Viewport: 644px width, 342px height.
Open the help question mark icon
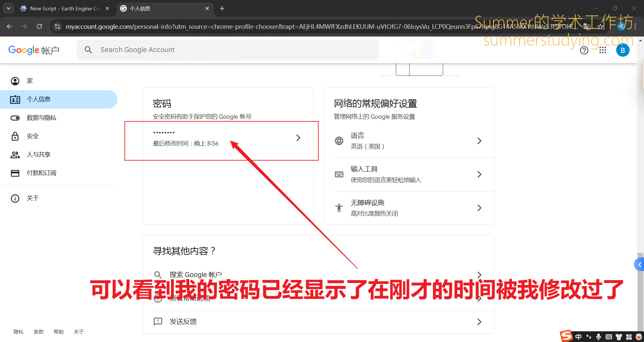click(584, 50)
